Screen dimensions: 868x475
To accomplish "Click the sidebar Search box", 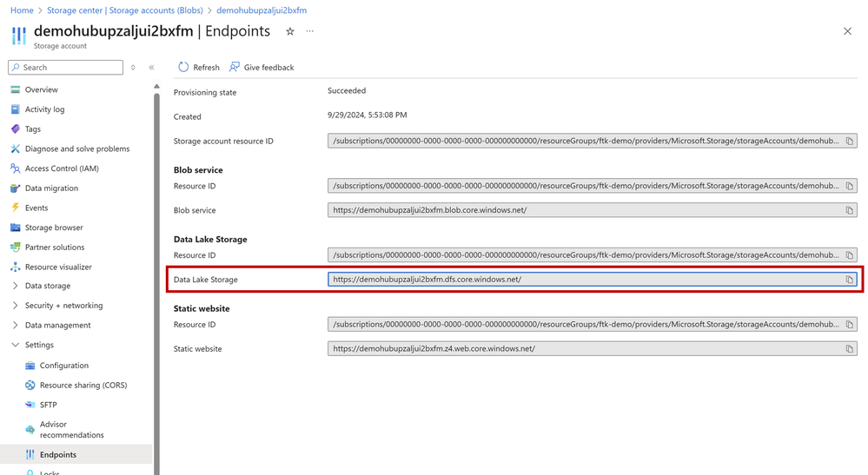I will click(66, 68).
